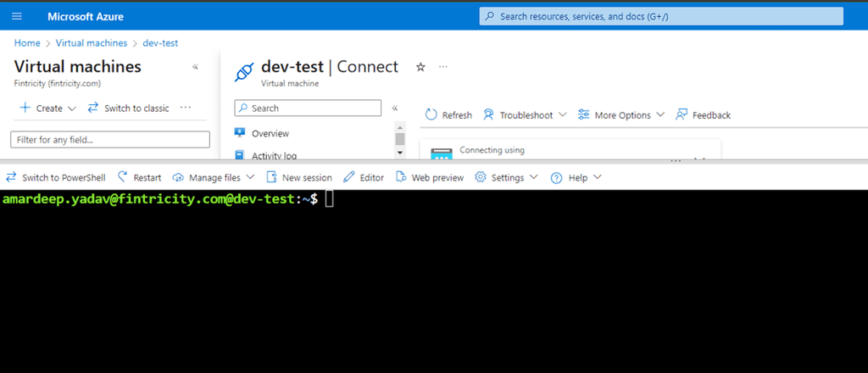
Task: Click the Activity log icon
Action: pos(239,155)
